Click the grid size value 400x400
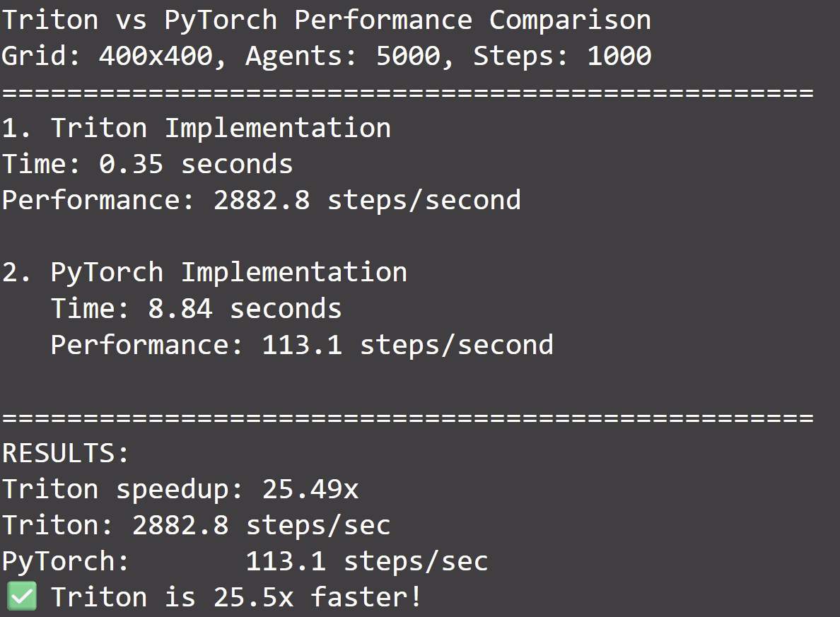The width and height of the screenshot is (840, 617). [156, 56]
